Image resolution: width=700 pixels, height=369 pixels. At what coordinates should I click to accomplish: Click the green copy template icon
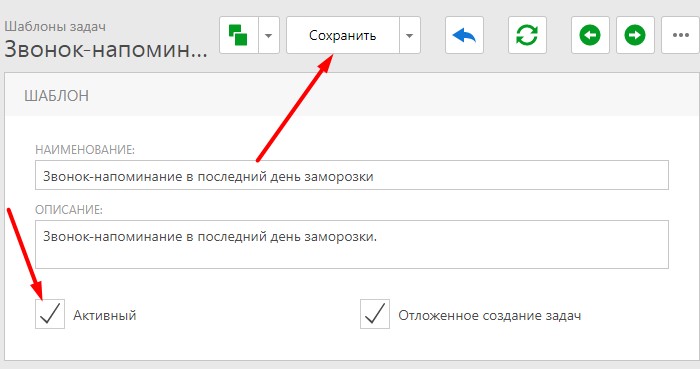(x=239, y=35)
